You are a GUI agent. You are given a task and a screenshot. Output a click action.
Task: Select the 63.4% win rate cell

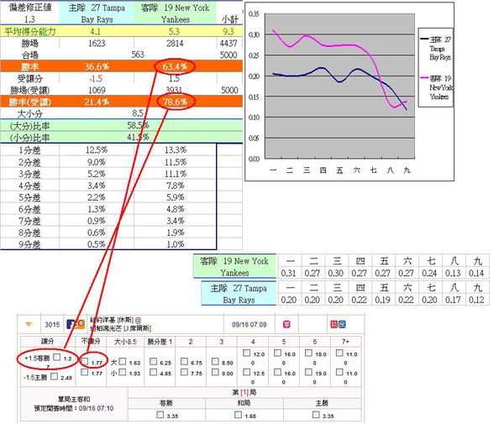point(175,66)
